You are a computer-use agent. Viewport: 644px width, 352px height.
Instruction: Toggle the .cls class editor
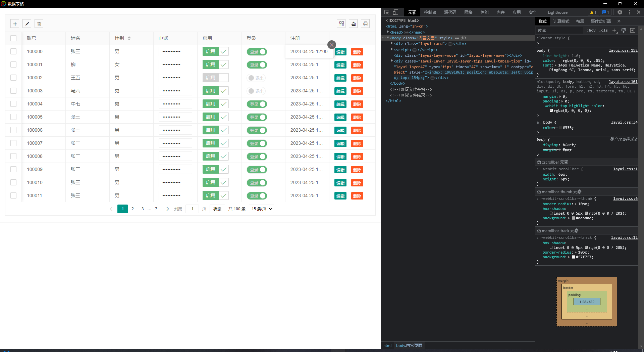(604, 30)
